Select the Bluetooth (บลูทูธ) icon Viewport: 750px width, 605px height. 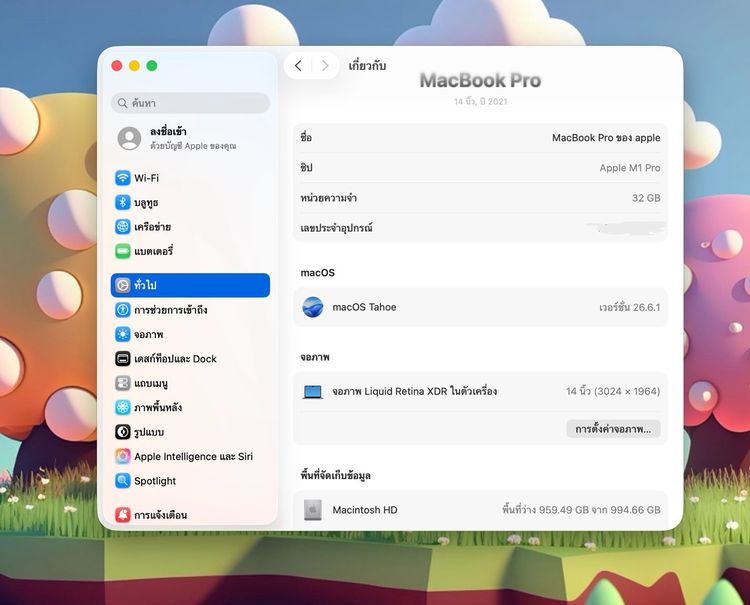[x=122, y=202]
